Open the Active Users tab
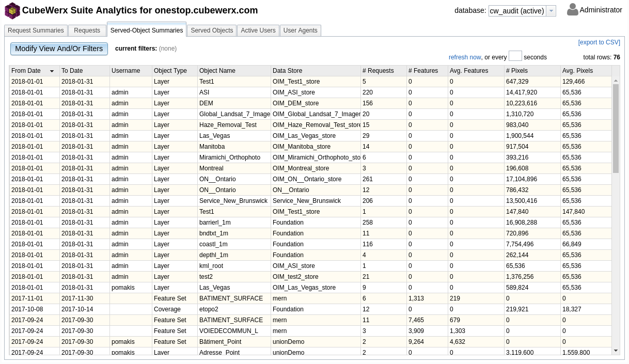Image resolution: width=629 pixels, height=364 pixels. tap(258, 30)
